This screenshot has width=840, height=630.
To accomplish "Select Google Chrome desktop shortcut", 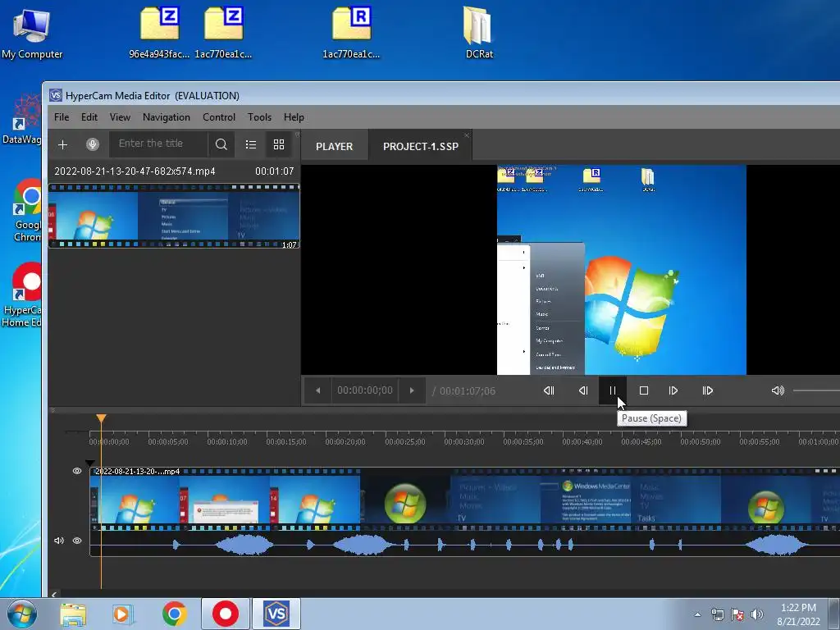I will [x=25, y=211].
